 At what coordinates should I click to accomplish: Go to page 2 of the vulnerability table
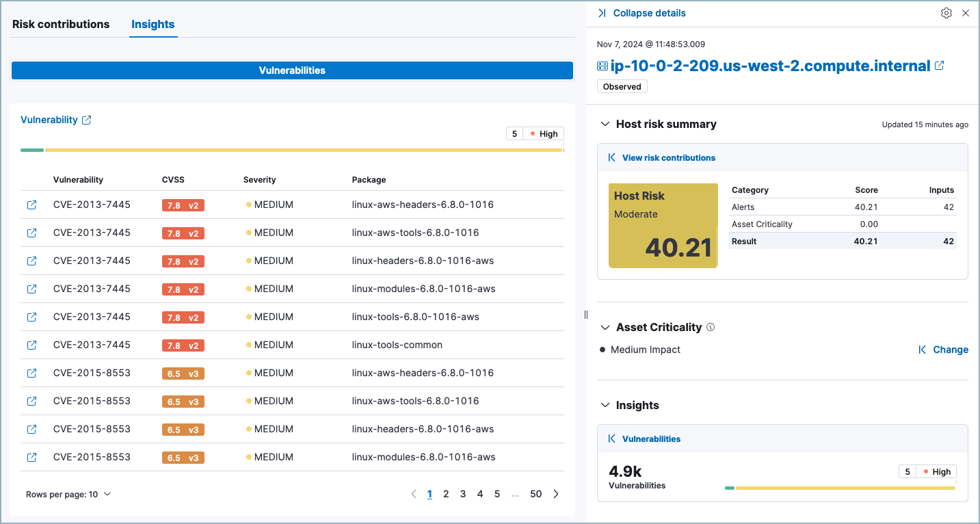pyautogui.click(x=446, y=493)
